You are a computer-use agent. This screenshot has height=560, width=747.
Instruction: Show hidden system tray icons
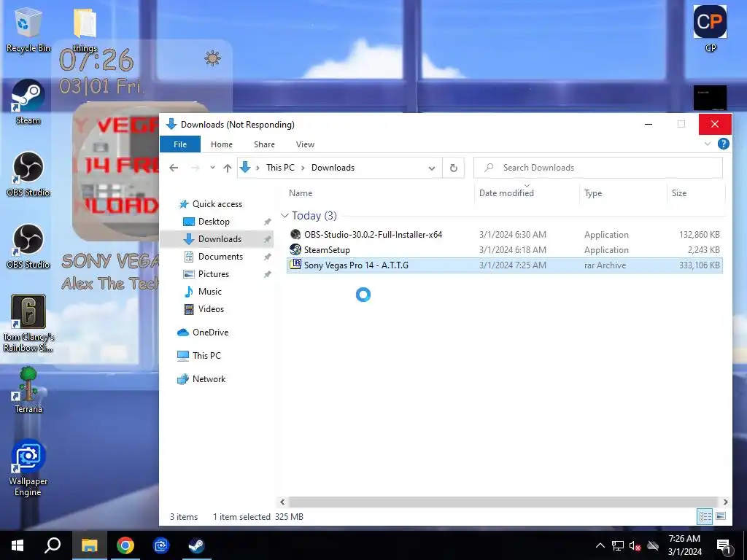tap(600, 545)
